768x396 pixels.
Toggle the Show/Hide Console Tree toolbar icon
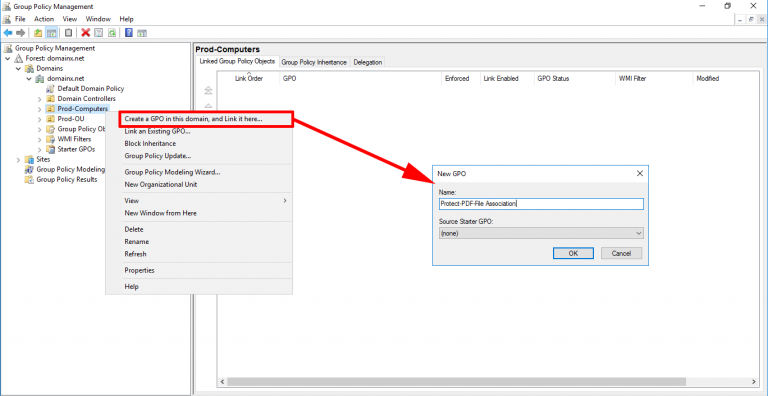[x=51, y=33]
